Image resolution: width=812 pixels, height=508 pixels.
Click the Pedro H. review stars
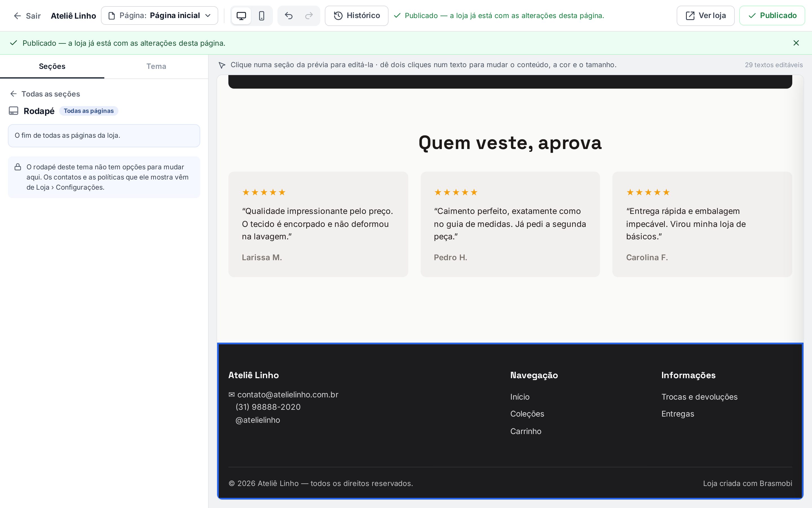[x=456, y=192]
